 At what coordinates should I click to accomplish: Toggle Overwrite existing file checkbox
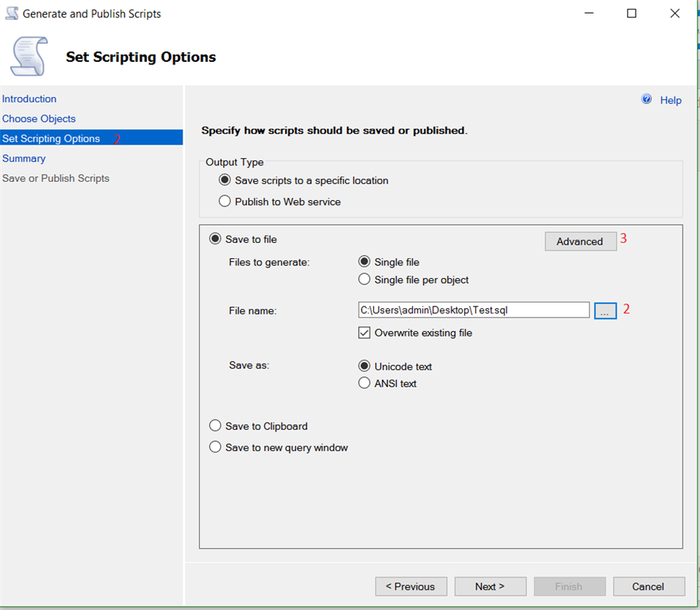click(364, 333)
